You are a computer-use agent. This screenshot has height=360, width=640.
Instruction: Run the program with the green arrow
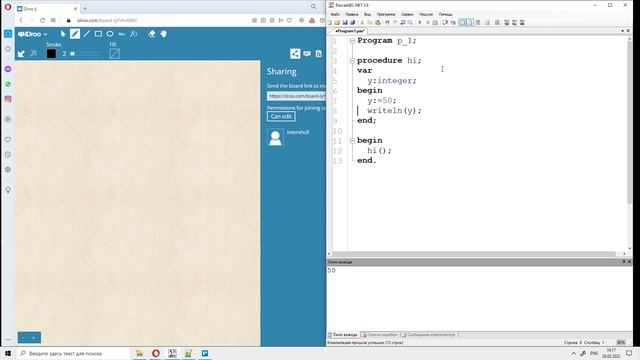tap(420, 22)
